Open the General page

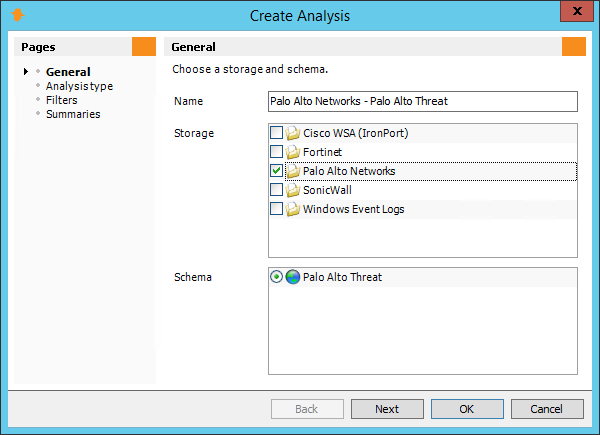pos(68,72)
